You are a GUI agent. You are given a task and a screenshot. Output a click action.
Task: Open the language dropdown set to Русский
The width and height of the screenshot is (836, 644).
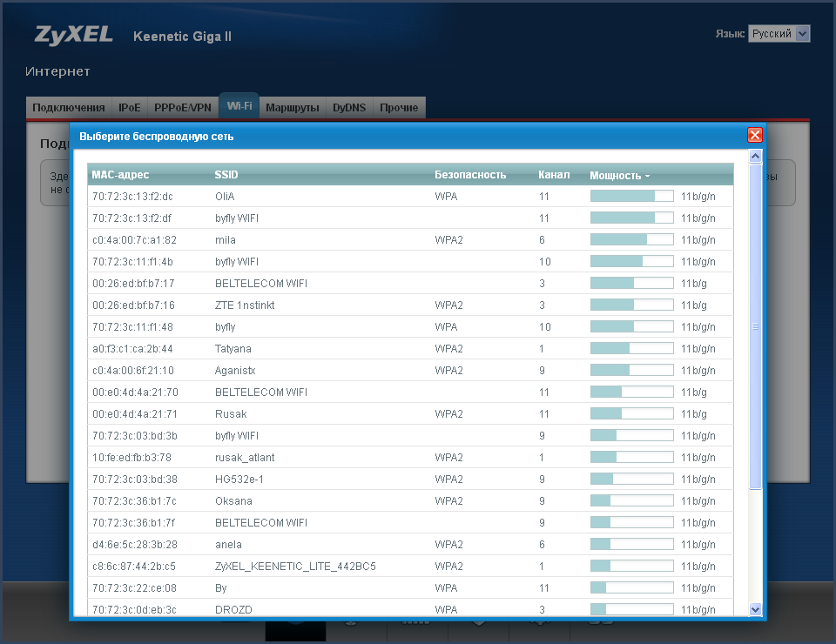779,34
